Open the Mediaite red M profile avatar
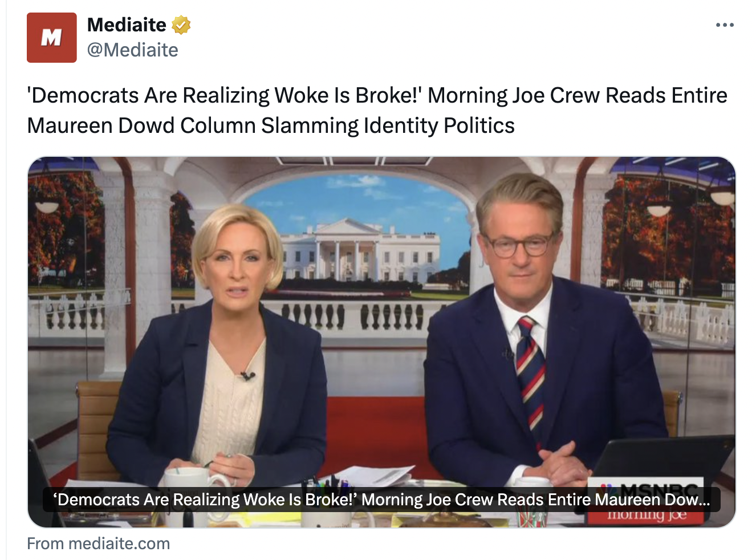 point(51,38)
